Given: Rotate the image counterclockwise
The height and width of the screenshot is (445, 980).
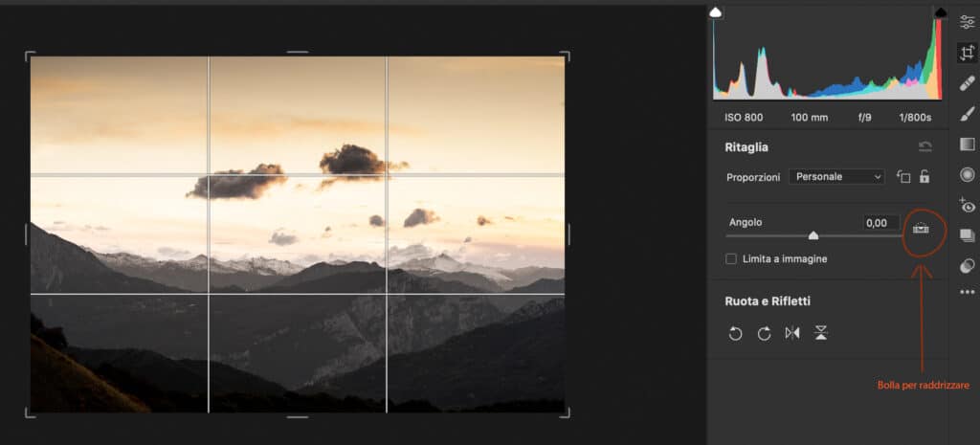Looking at the screenshot, I should point(736,334).
